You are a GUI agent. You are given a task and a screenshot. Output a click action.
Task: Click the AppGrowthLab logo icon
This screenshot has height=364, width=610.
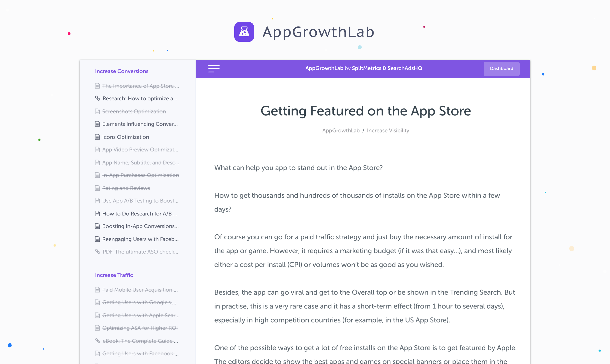tap(244, 32)
